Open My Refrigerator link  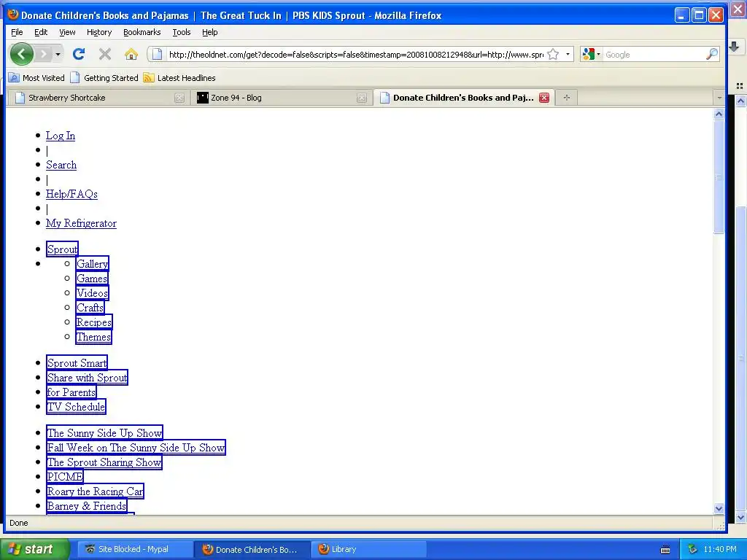81,223
